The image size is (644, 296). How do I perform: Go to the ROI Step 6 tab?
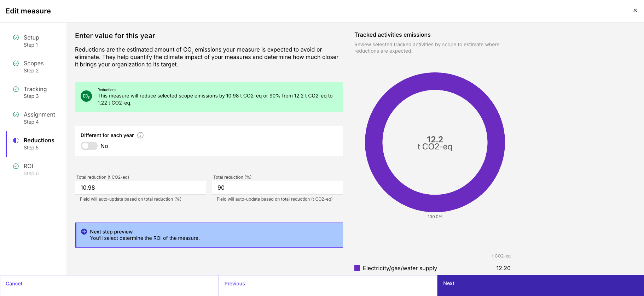[33, 170]
